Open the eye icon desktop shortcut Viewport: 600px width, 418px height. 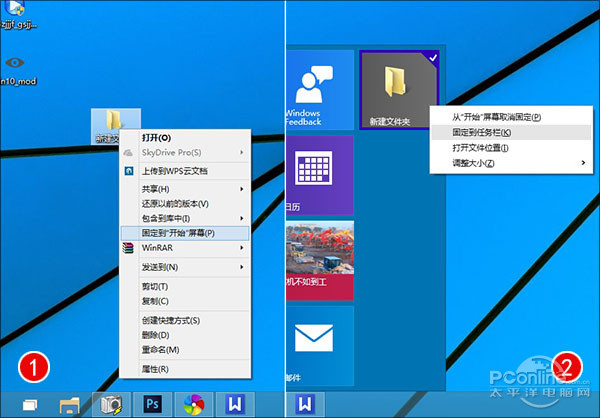pyautogui.click(x=15, y=62)
